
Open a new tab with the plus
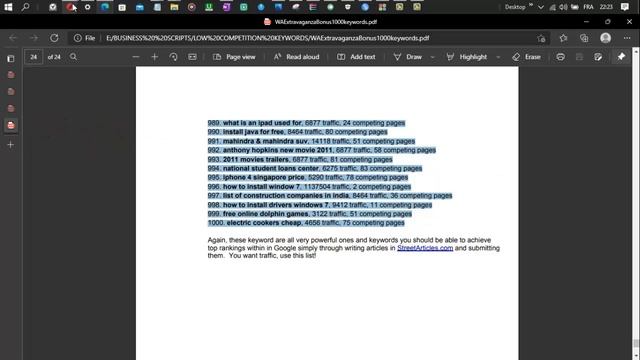click(11, 144)
